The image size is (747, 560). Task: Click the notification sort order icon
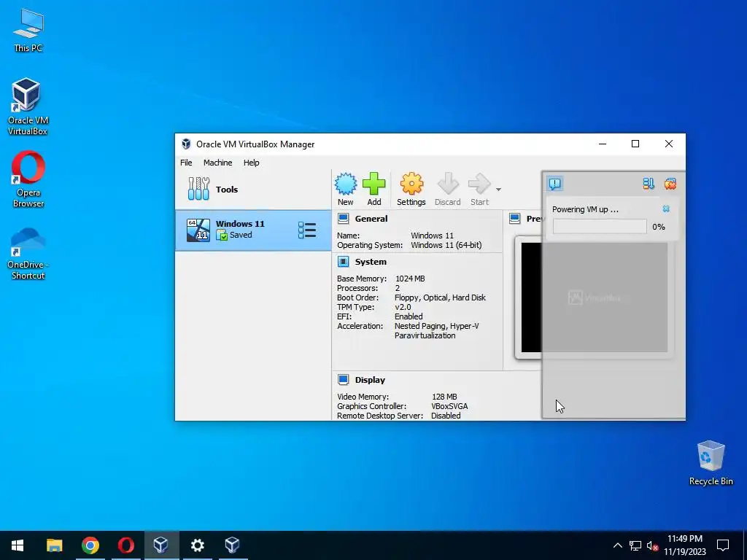(x=649, y=183)
